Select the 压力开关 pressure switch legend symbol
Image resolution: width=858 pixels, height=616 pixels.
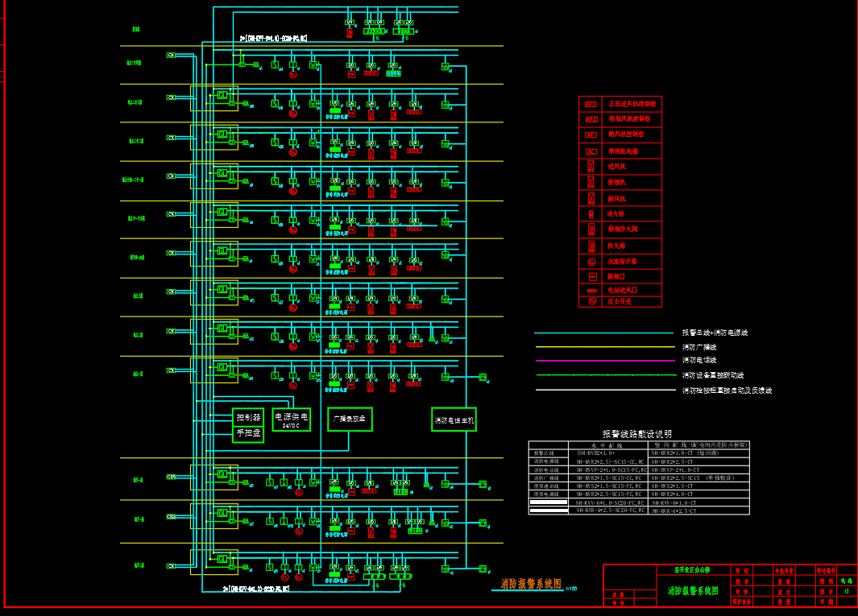[x=591, y=301]
